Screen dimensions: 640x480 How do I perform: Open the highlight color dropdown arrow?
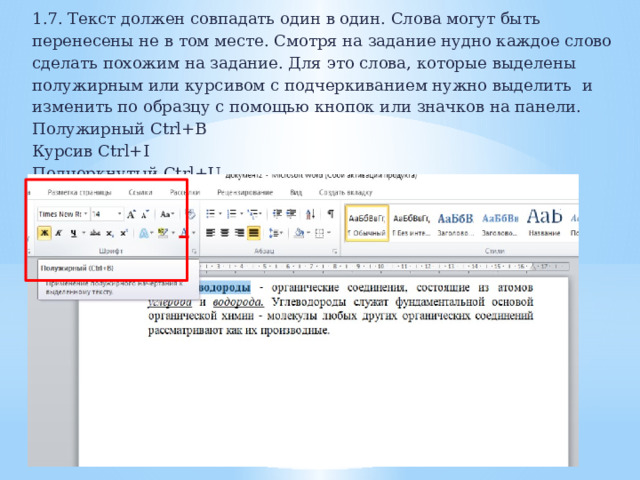tap(173, 233)
